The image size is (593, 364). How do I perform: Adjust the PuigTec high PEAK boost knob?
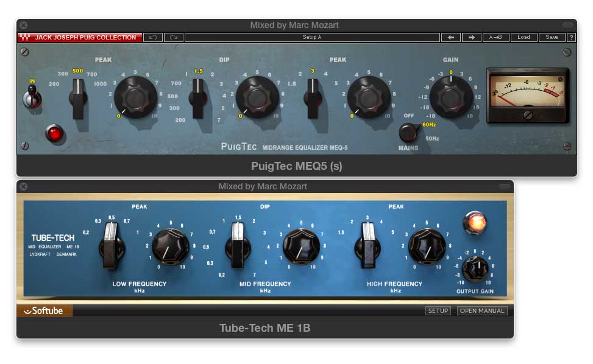click(x=369, y=97)
